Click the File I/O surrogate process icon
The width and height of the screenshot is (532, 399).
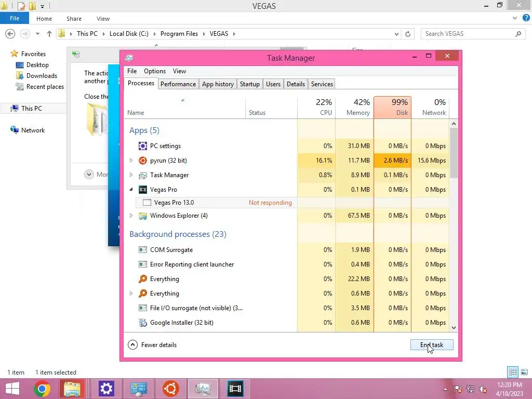[143, 308]
